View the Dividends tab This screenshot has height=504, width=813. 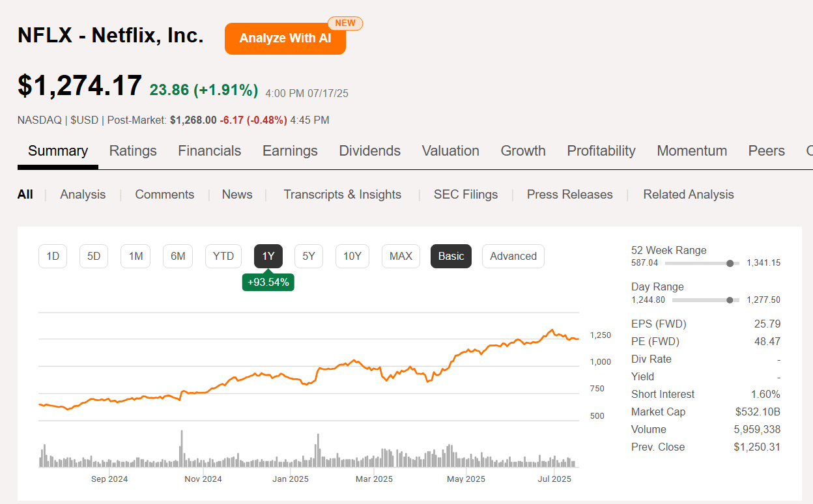tap(369, 150)
